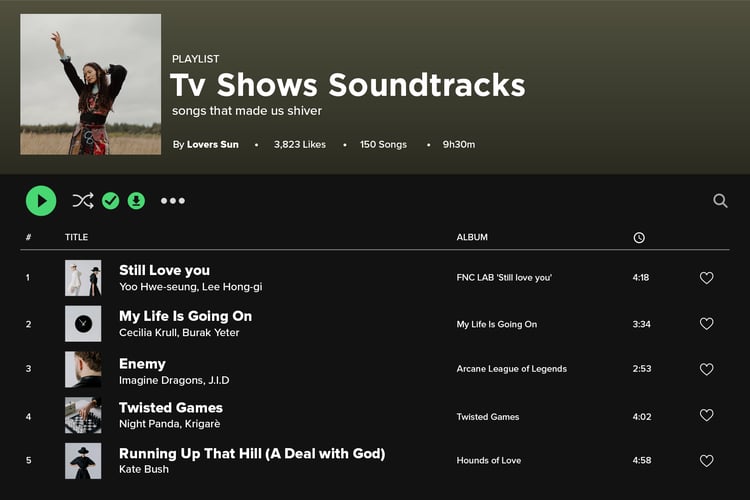
Task: Toggle the green download icon
Action: tap(136, 201)
